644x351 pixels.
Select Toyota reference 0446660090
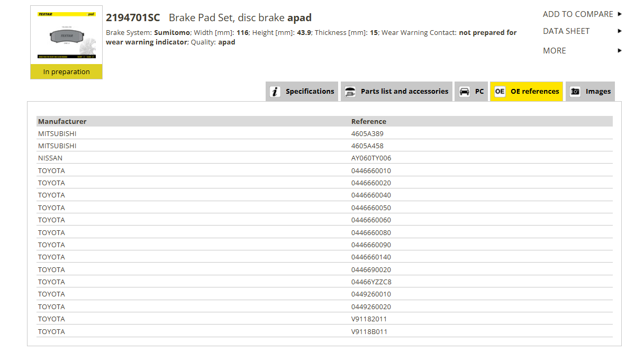coord(371,245)
